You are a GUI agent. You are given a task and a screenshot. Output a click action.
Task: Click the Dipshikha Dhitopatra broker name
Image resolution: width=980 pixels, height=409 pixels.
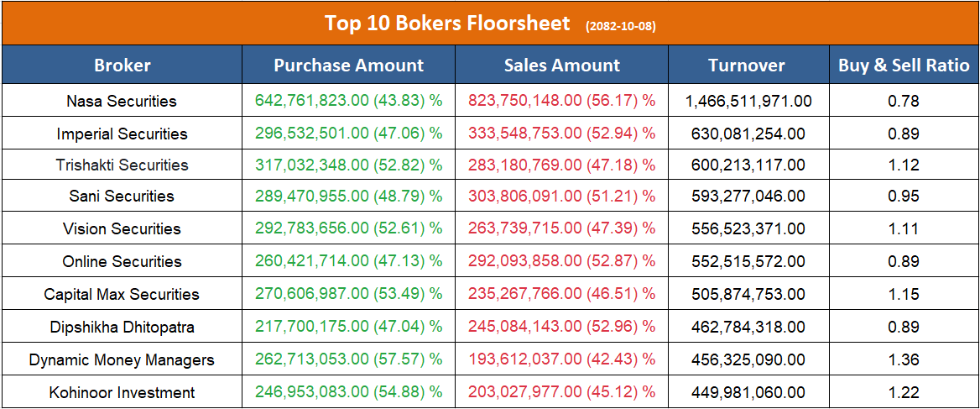(122, 328)
